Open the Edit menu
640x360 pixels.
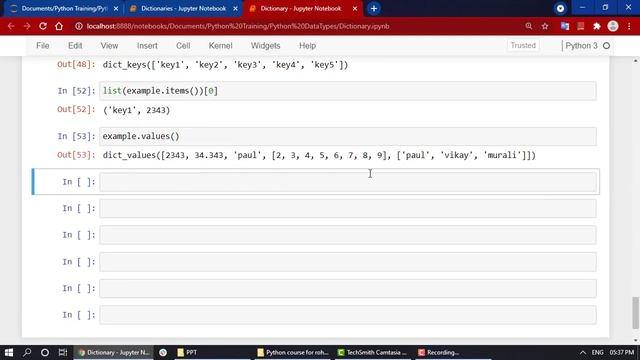coord(75,46)
